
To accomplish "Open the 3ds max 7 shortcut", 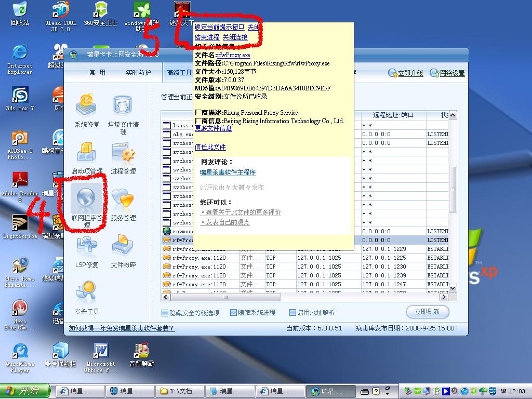I will click(20, 99).
